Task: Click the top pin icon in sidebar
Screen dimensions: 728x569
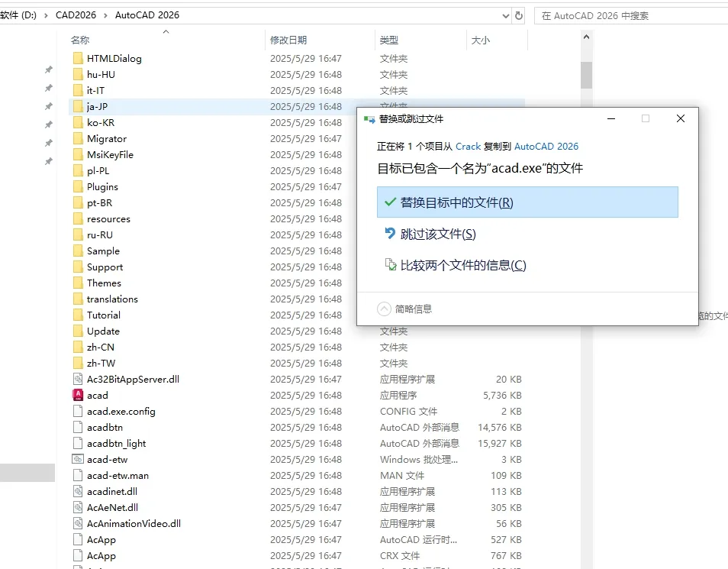Action: pos(48,70)
